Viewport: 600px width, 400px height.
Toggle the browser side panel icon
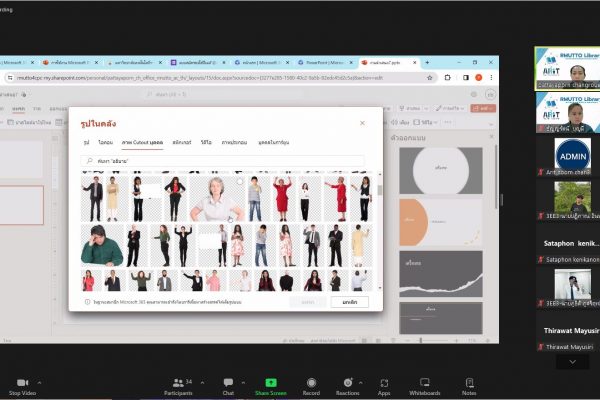click(466, 78)
